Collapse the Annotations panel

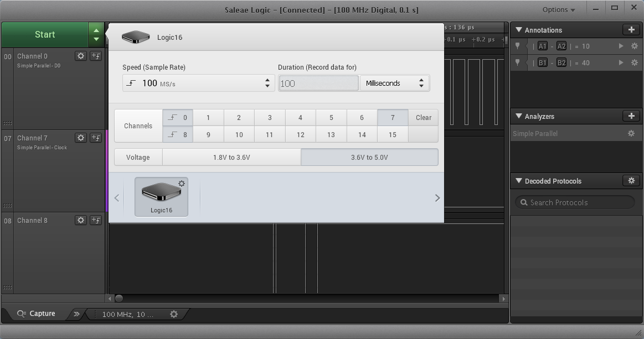[519, 29]
